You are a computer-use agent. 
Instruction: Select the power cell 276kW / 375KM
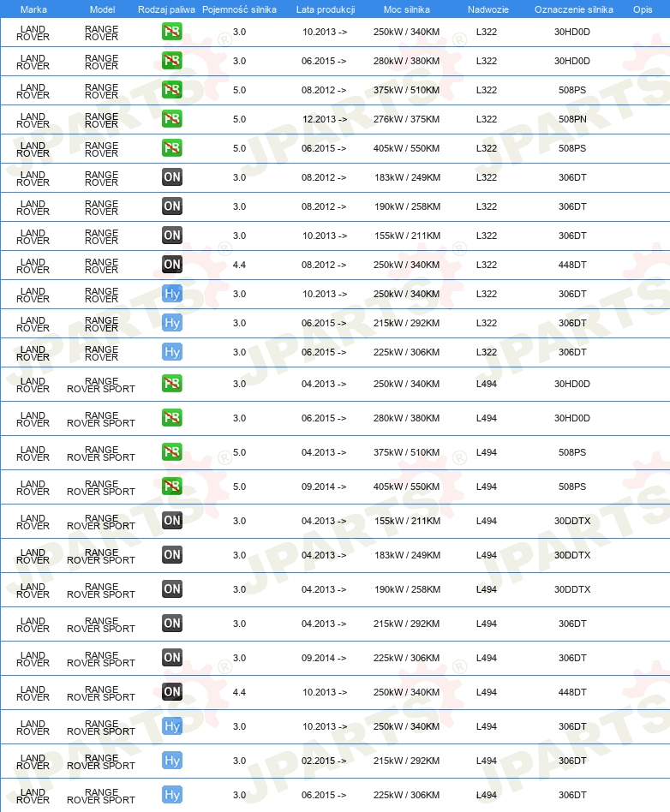pos(406,119)
